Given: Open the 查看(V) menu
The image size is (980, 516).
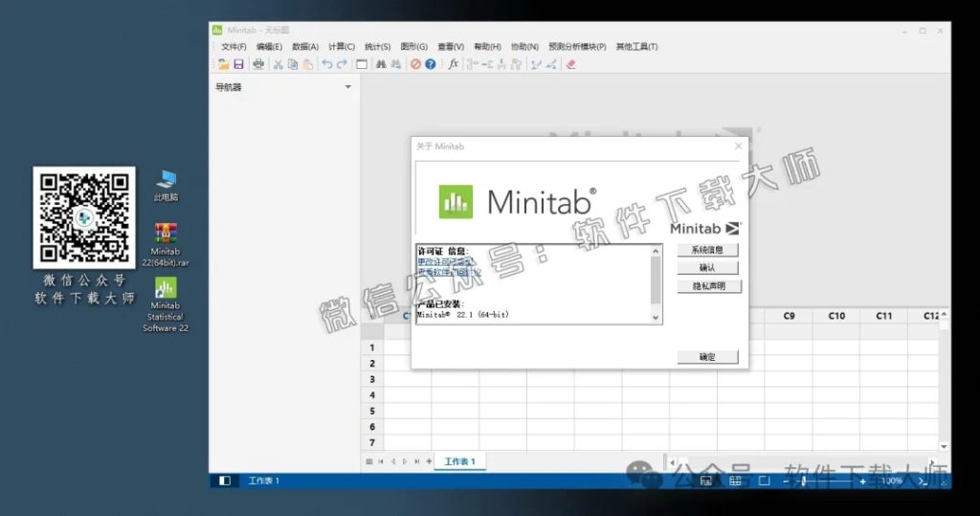Looking at the screenshot, I should (x=451, y=47).
